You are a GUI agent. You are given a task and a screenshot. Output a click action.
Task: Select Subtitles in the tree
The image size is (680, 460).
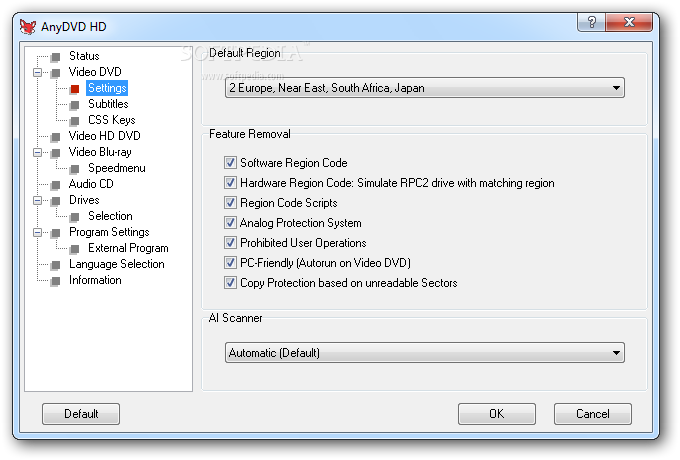pyautogui.click(x=108, y=104)
